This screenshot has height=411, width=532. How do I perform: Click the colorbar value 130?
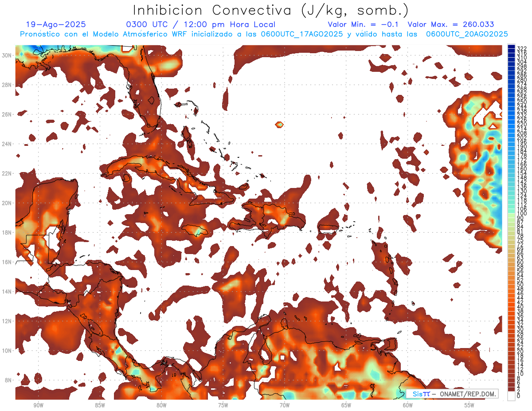coord(522,191)
